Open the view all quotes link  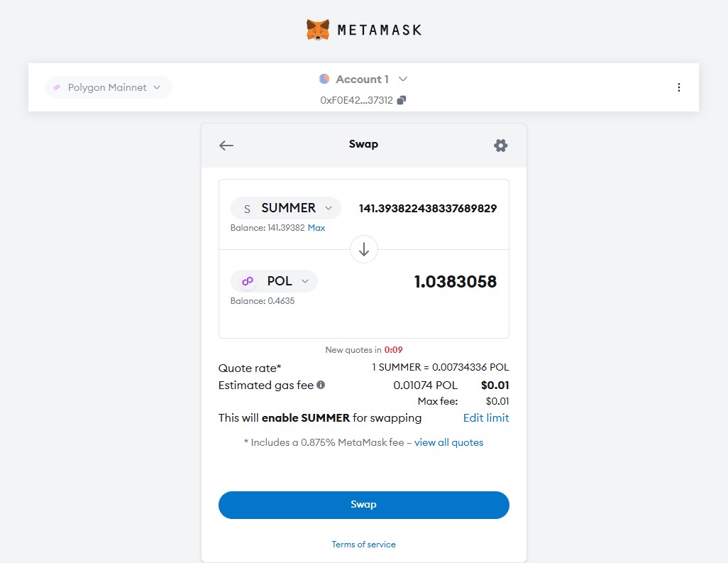pyautogui.click(x=448, y=442)
